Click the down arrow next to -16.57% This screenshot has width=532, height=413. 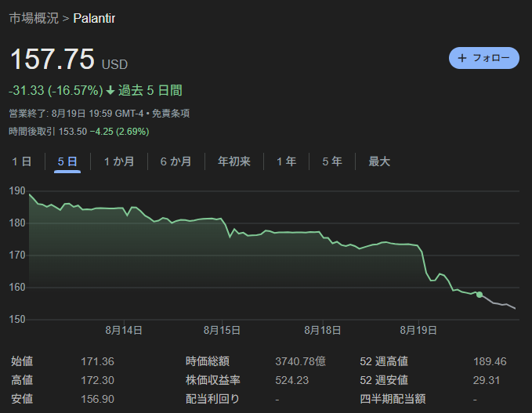pyautogui.click(x=110, y=90)
